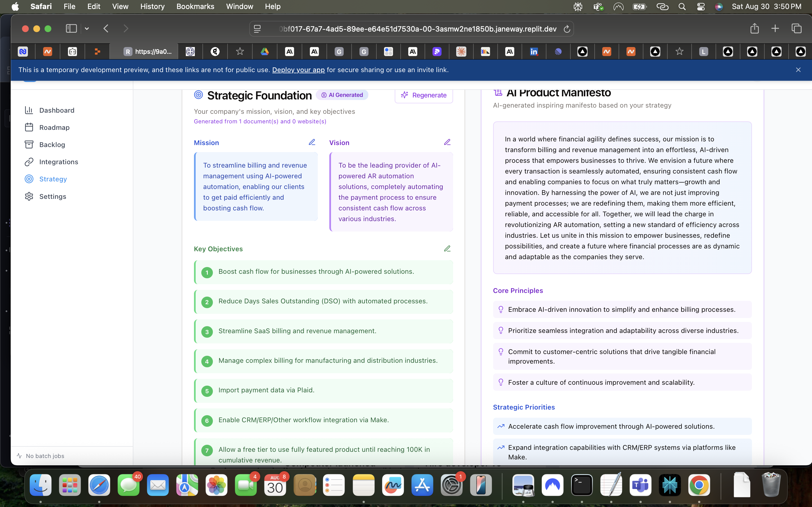This screenshot has height=507, width=812.
Task: Edit Key Objectives with the pencil icon
Action: point(447,248)
